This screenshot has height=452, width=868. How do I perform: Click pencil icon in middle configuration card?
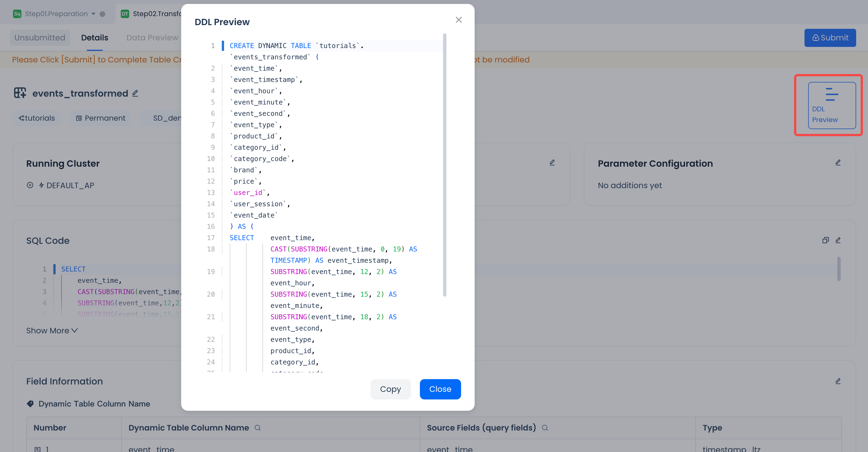click(552, 163)
